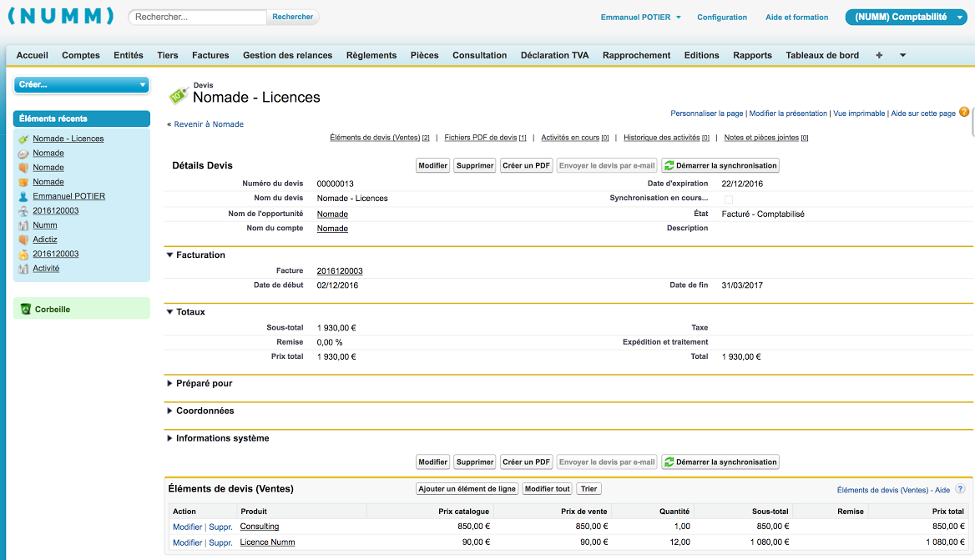Click the top Créer un PDF button
The height and width of the screenshot is (560, 975).
click(x=527, y=166)
